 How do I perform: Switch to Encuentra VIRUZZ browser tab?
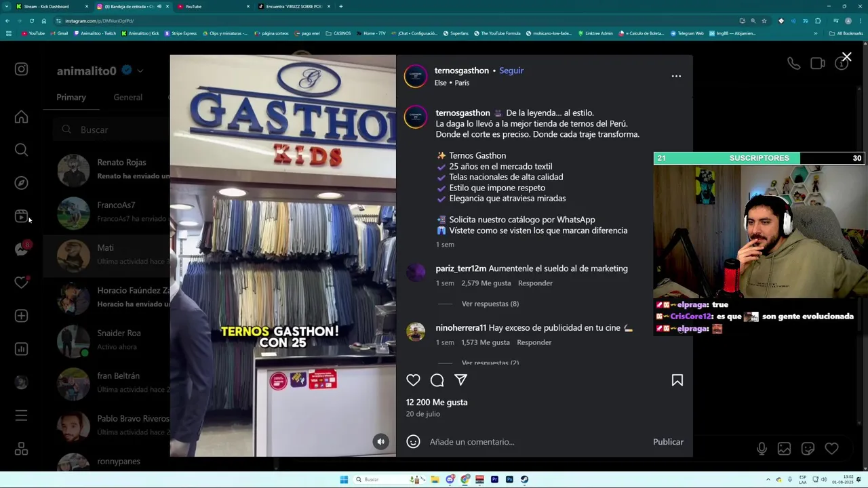pos(294,6)
